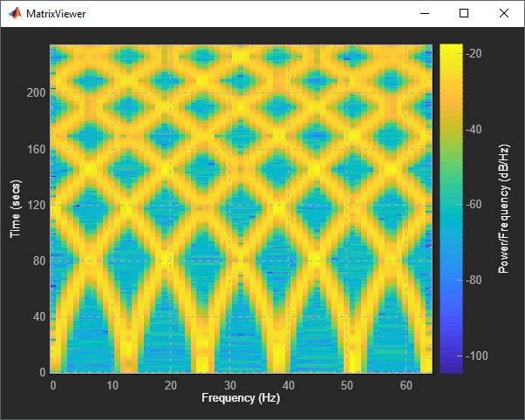Click the x-axis tick label 10

[112, 385]
